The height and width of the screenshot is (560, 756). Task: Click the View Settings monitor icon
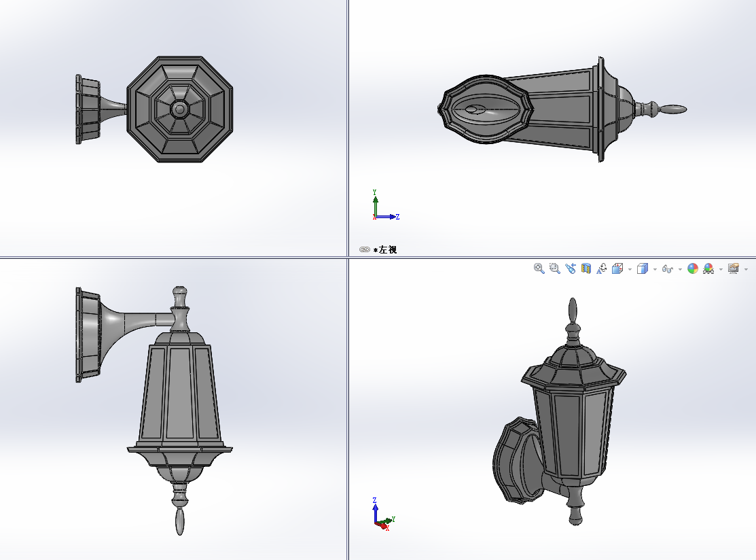(x=734, y=268)
